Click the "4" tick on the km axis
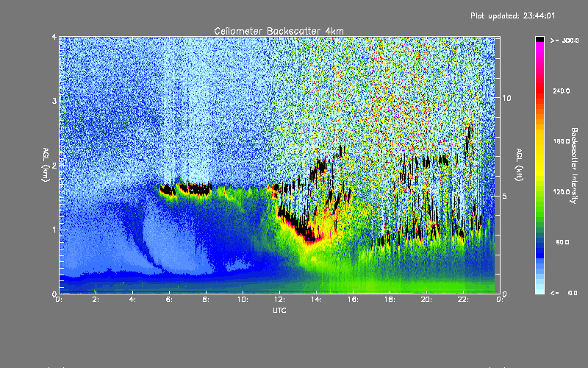Image resolution: width=588 pixels, height=368 pixels. click(x=54, y=37)
